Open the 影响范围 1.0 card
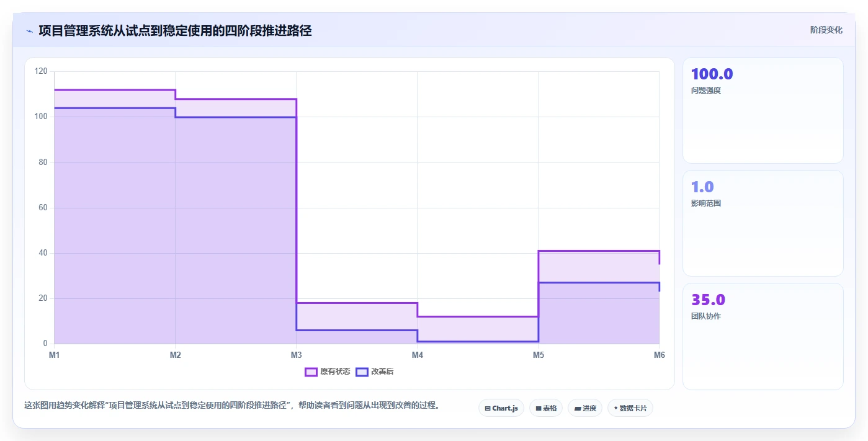The image size is (868, 441). pos(763,223)
